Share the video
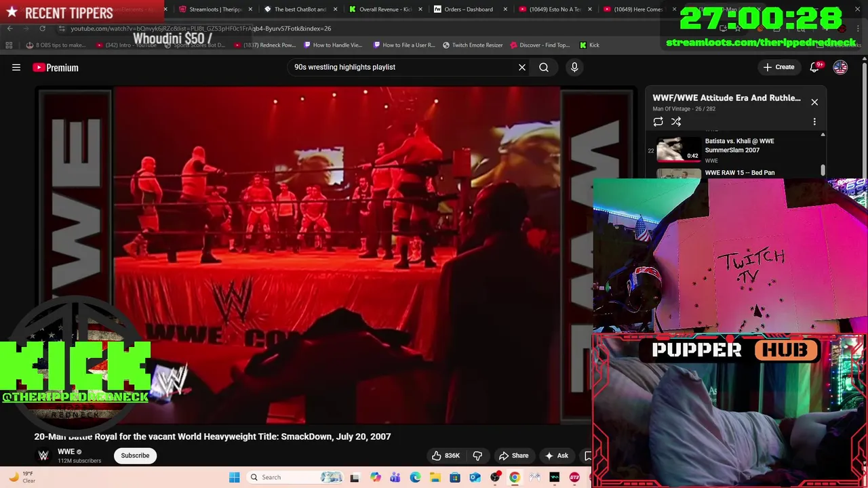 (x=513, y=455)
